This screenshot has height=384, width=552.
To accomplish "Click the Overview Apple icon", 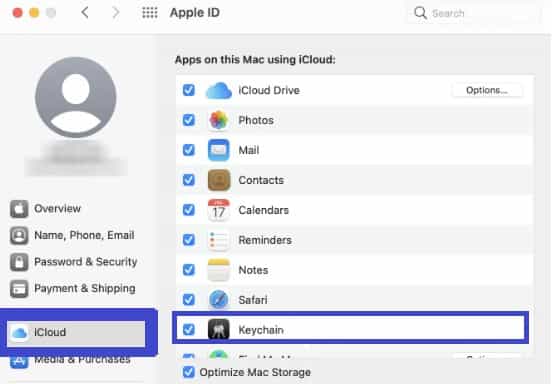I will (x=19, y=209).
